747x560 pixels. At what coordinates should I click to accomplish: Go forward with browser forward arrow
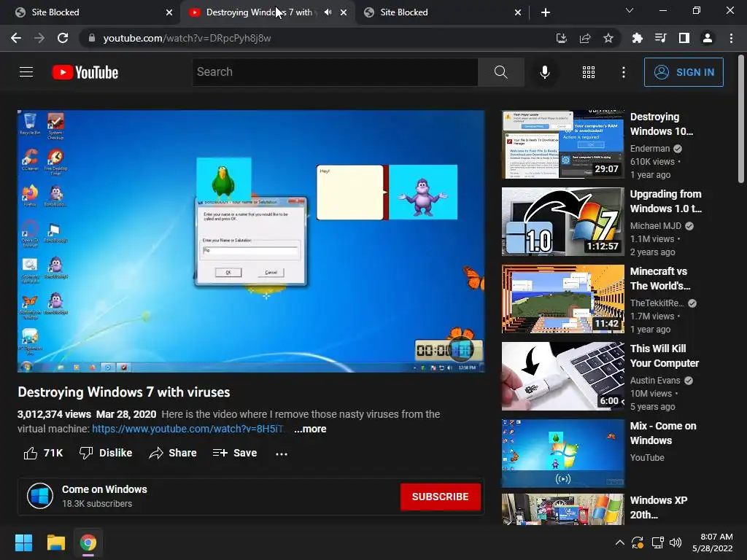point(39,38)
